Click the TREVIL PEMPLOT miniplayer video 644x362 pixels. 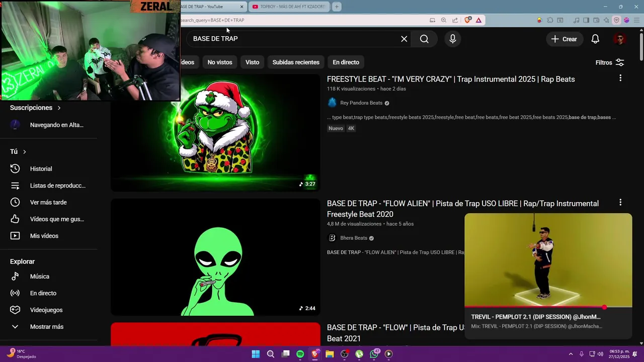tap(548, 259)
